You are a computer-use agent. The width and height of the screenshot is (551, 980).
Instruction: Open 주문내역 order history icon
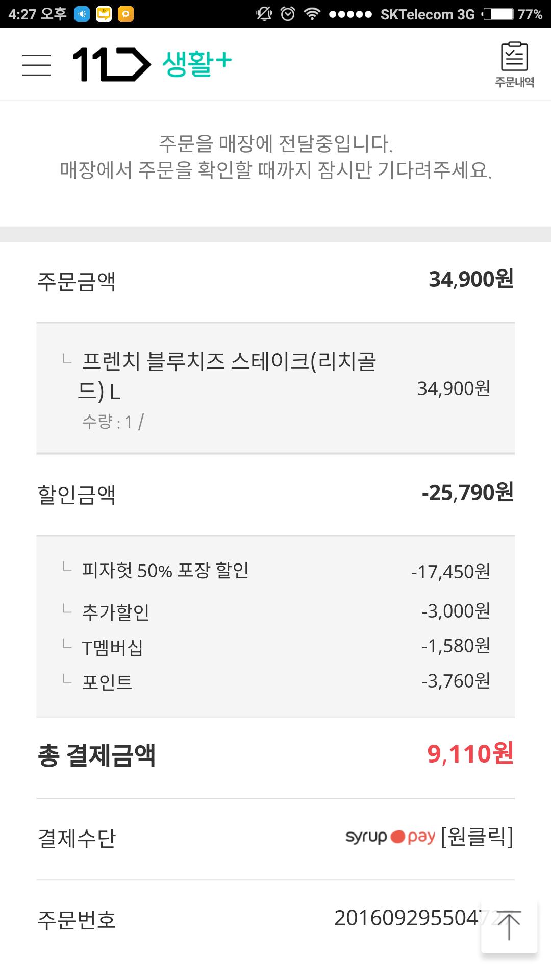(514, 65)
